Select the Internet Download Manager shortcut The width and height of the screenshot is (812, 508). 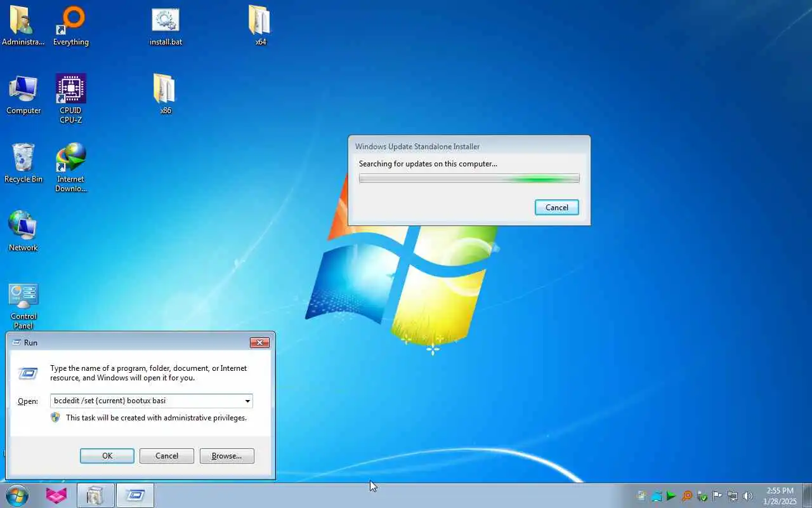(70, 167)
